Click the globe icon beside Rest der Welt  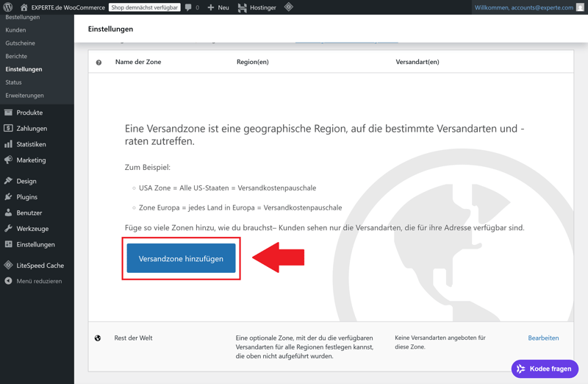pos(98,338)
